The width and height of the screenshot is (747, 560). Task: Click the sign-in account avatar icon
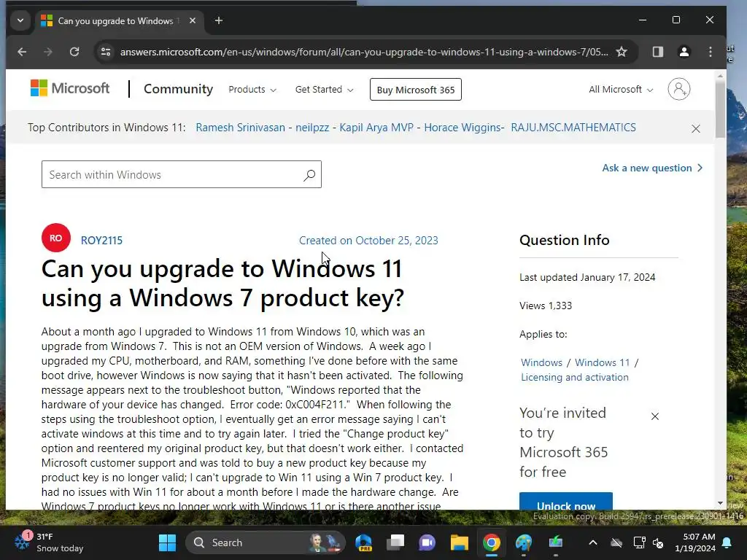coord(679,89)
